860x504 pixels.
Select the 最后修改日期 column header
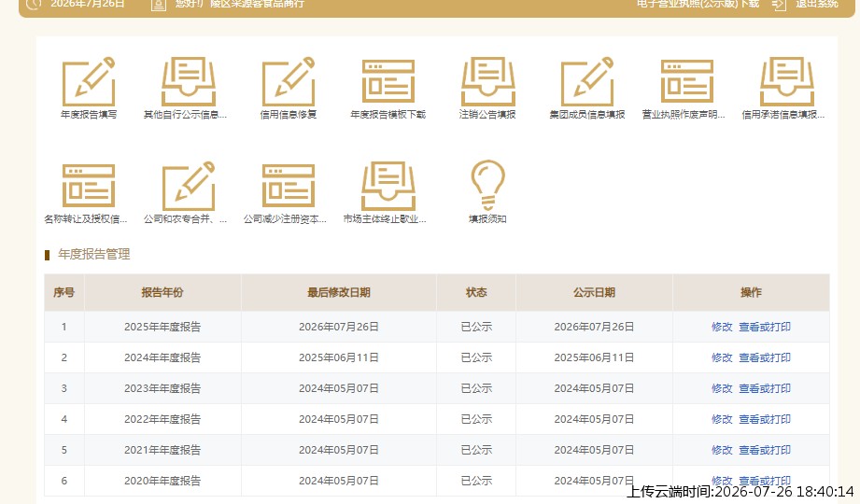[x=338, y=292]
